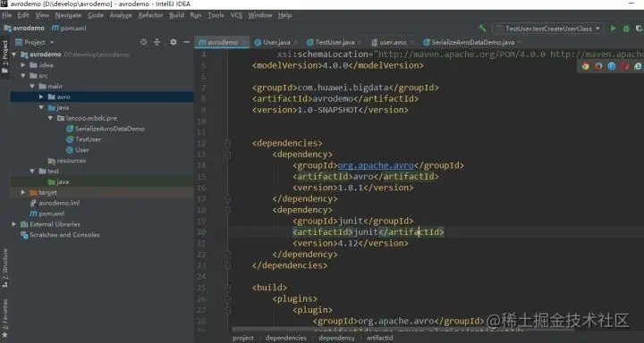Screen dimensions: 644x343
Task: Open the 1: Project side tool window
Action: (x=5, y=56)
